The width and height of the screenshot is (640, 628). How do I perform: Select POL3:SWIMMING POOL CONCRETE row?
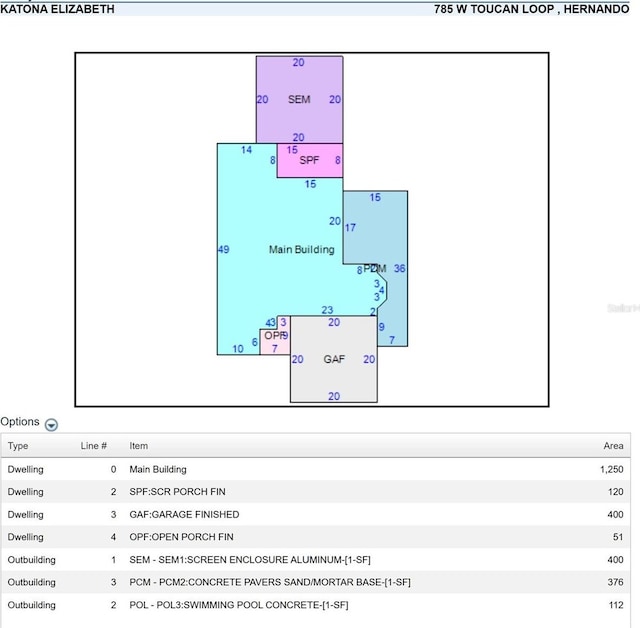coord(316,605)
